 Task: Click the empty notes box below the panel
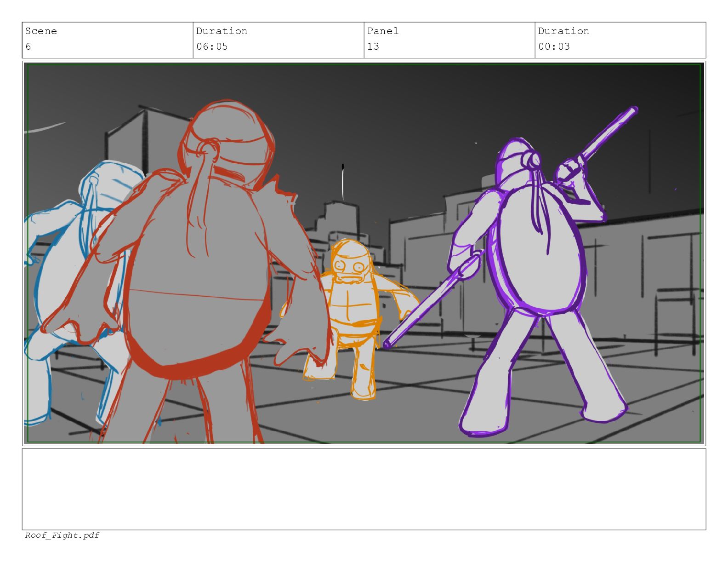(364, 489)
